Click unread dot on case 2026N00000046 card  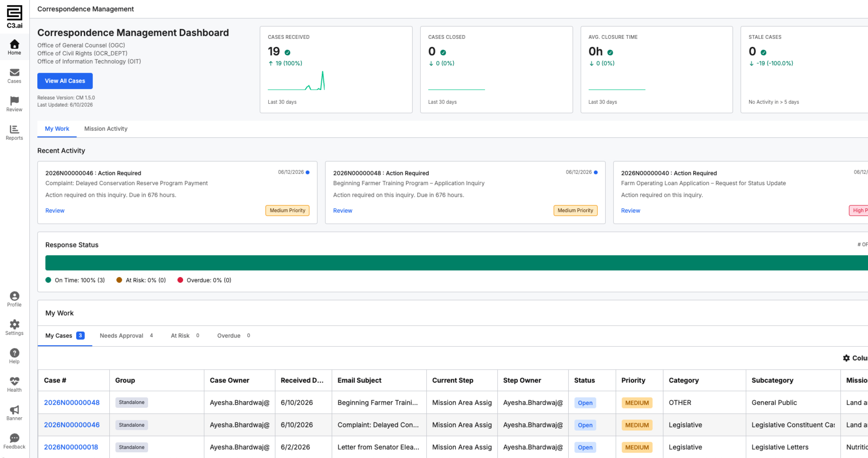[x=308, y=172]
